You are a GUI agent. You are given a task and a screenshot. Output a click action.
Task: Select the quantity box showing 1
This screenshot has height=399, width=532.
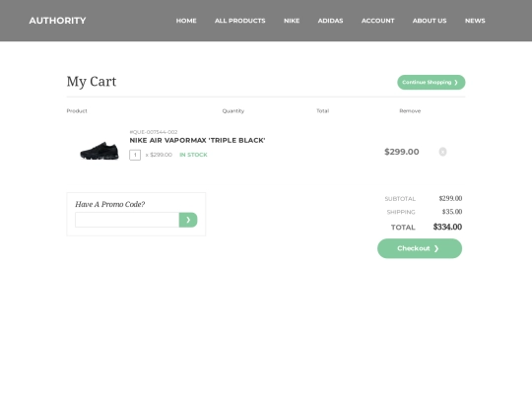(x=135, y=155)
